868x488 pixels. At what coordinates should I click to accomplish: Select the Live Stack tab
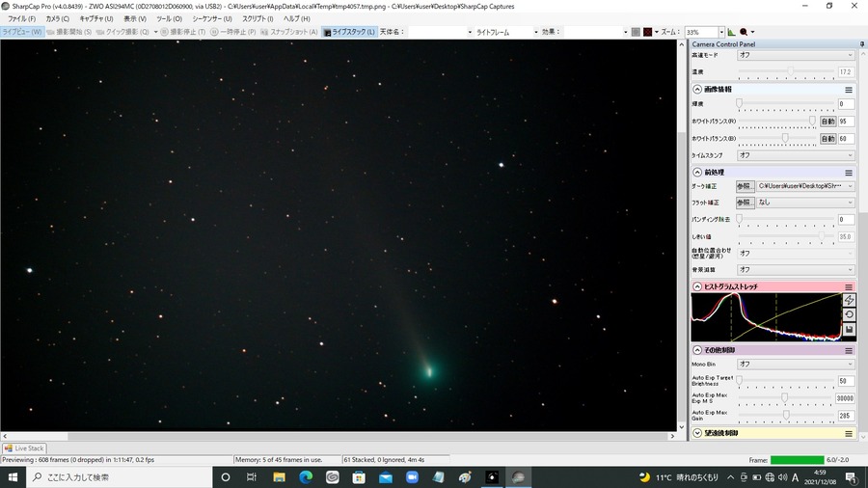coord(24,448)
